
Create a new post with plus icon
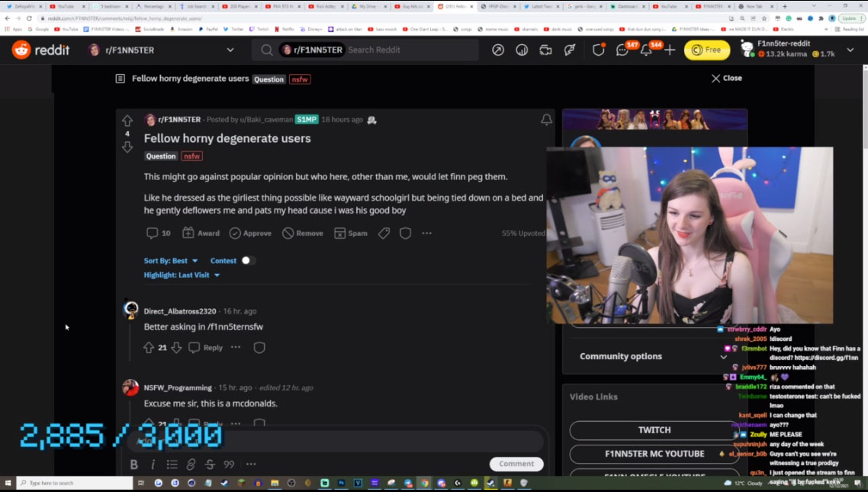(670, 50)
